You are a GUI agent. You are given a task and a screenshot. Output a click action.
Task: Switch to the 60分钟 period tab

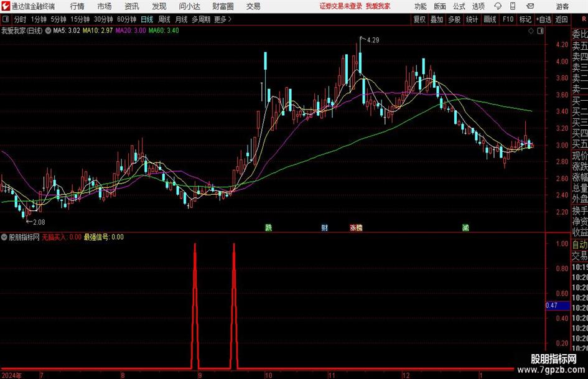pos(127,19)
